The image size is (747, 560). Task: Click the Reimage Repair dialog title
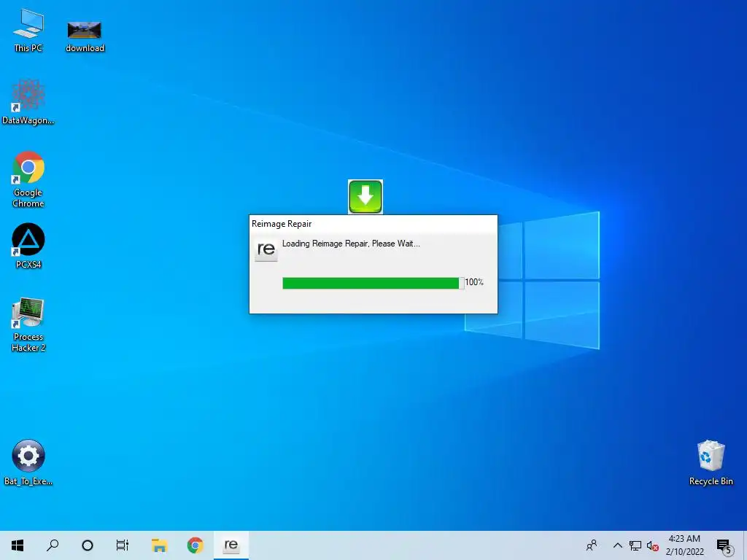282,224
